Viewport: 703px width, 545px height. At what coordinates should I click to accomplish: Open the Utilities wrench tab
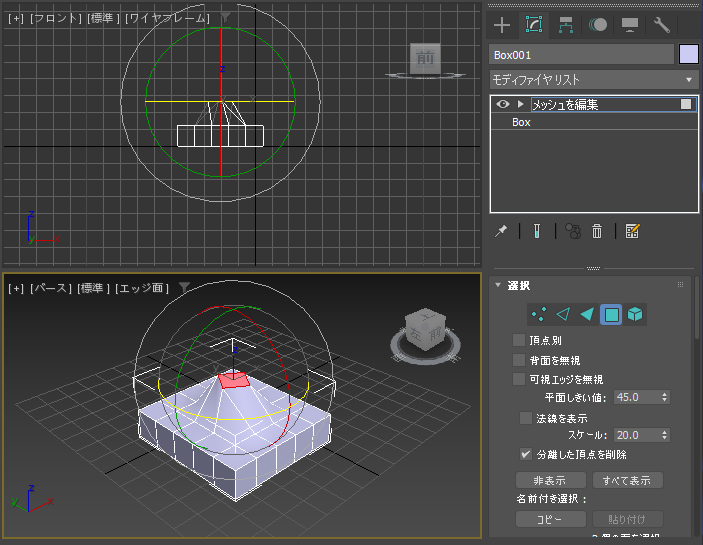coord(662,25)
